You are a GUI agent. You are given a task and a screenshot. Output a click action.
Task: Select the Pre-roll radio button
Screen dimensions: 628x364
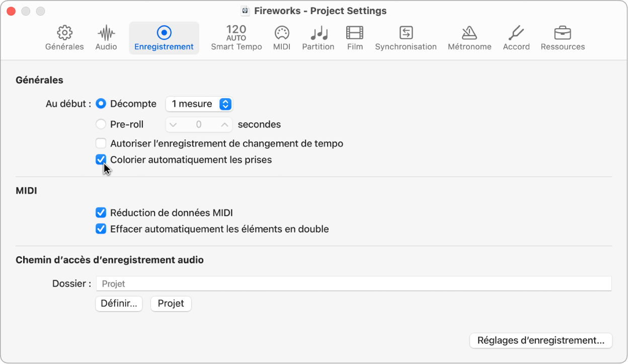tap(101, 124)
